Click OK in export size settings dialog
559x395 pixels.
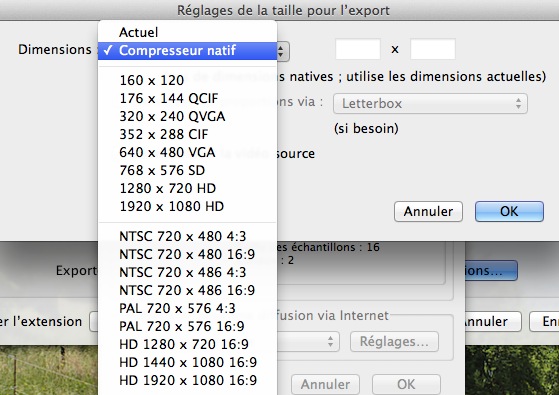[509, 211]
